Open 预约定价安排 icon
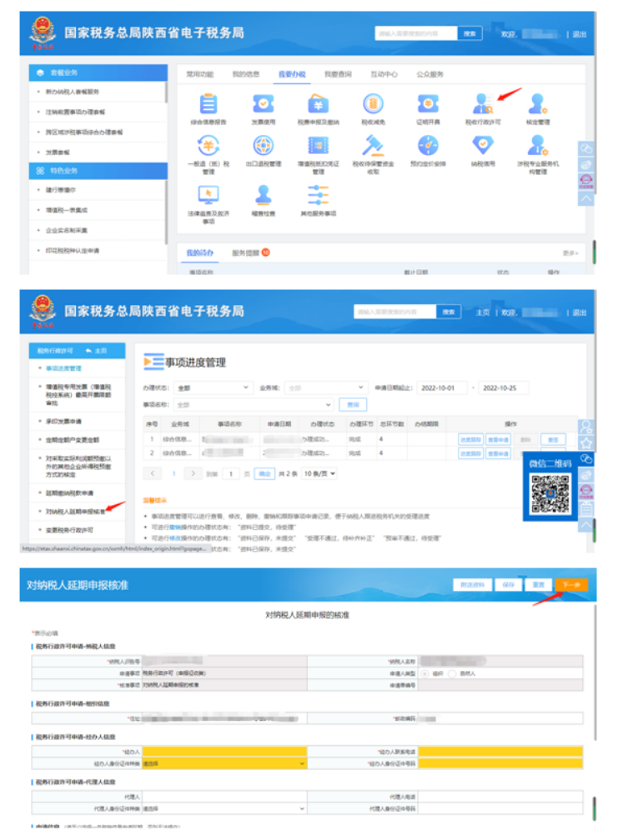 click(428, 145)
